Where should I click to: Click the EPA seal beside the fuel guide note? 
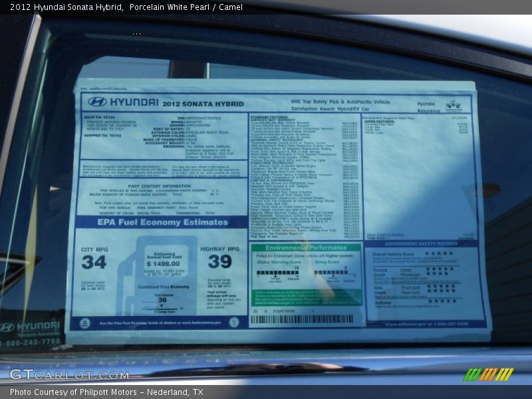tap(84, 323)
